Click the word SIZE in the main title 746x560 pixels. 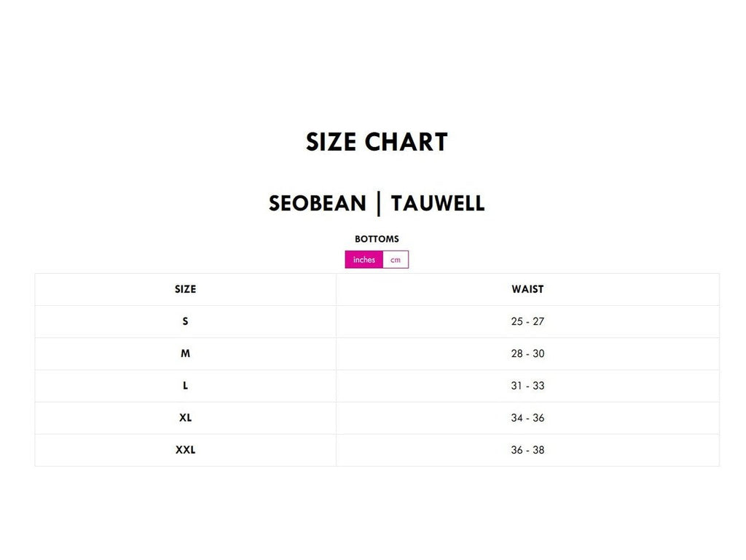click(331, 142)
